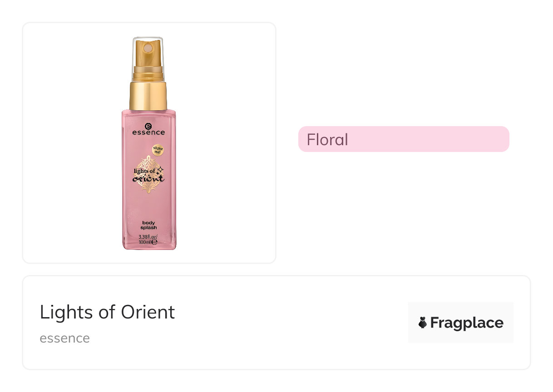
Task: Click the "3.38fl.oz" volume label
Action: [x=148, y=237]
